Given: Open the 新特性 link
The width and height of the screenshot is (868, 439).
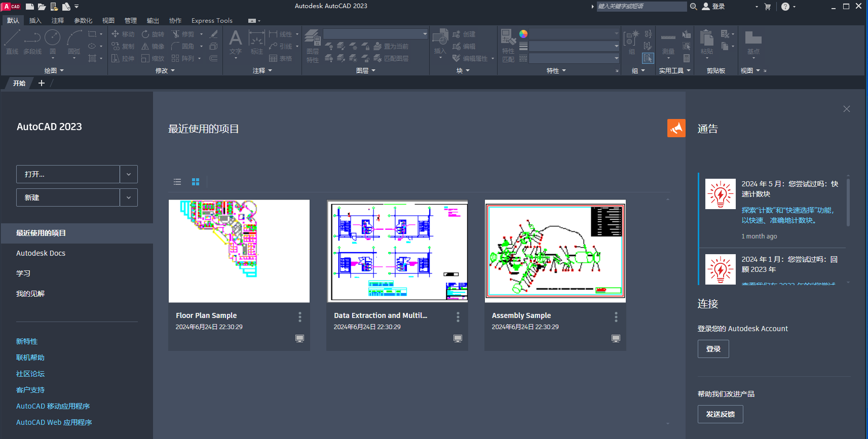Looking at the screenshot, I should click(27, 341).
